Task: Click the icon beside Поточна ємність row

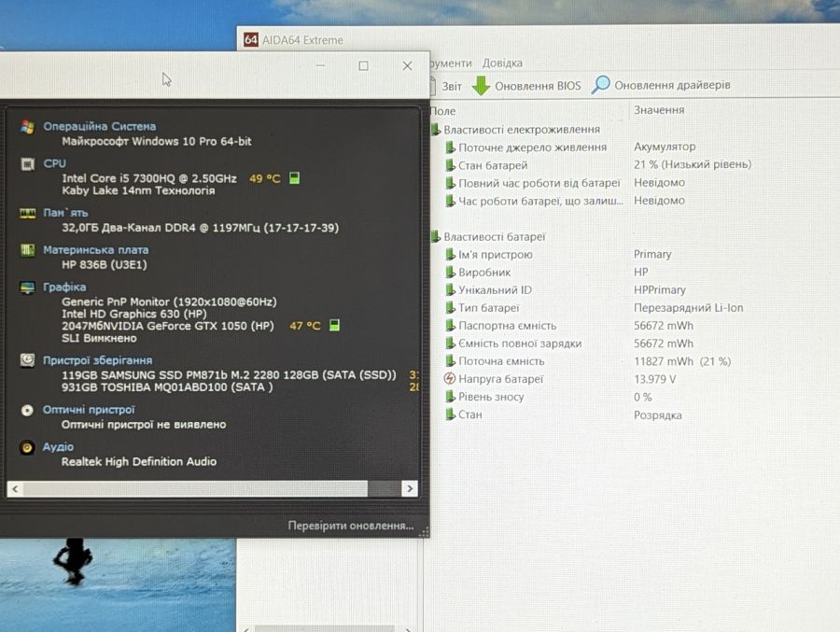Action: 451,360
